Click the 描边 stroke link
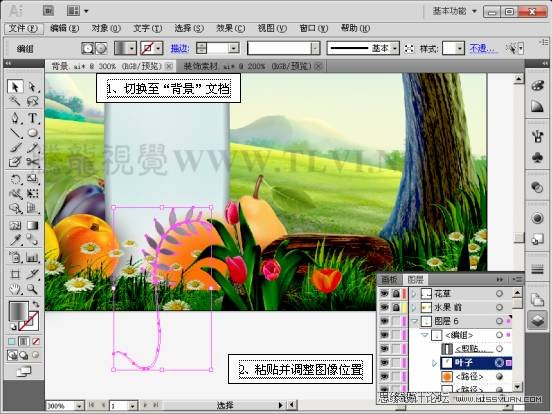This screenshot has width=552, height=414. [180, 48]
